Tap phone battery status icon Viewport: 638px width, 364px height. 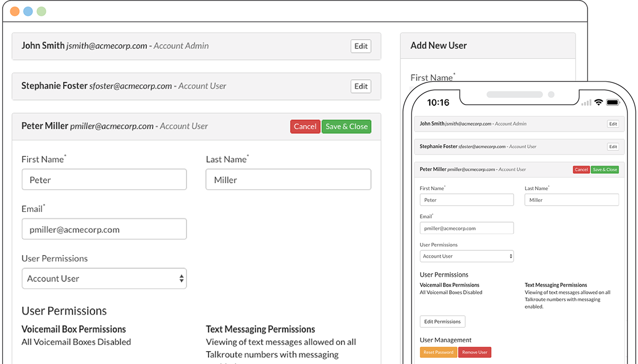click(613, 102)
